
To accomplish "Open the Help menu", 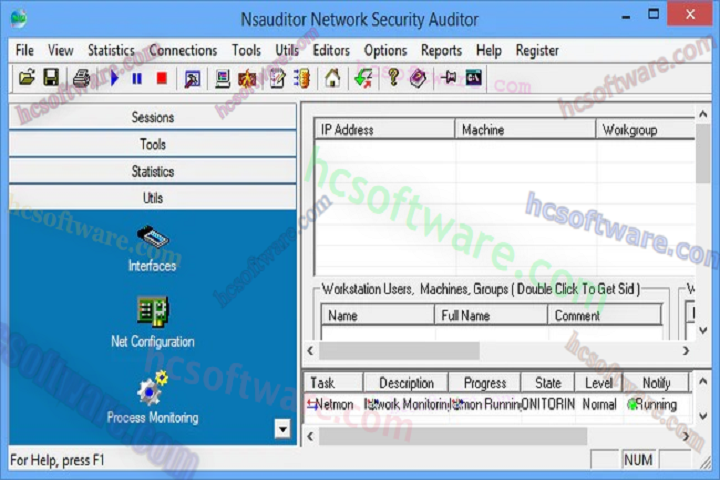I will (489, 50).
